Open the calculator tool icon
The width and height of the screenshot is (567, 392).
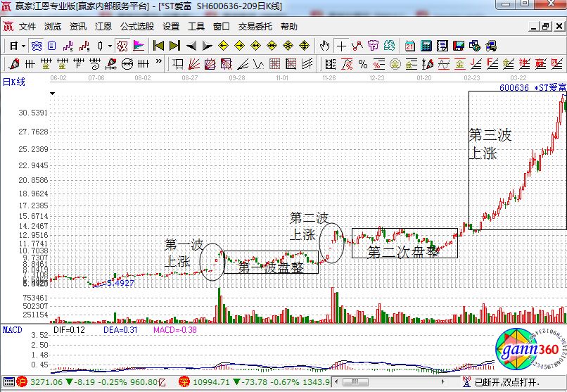click(x=426, y=46)
